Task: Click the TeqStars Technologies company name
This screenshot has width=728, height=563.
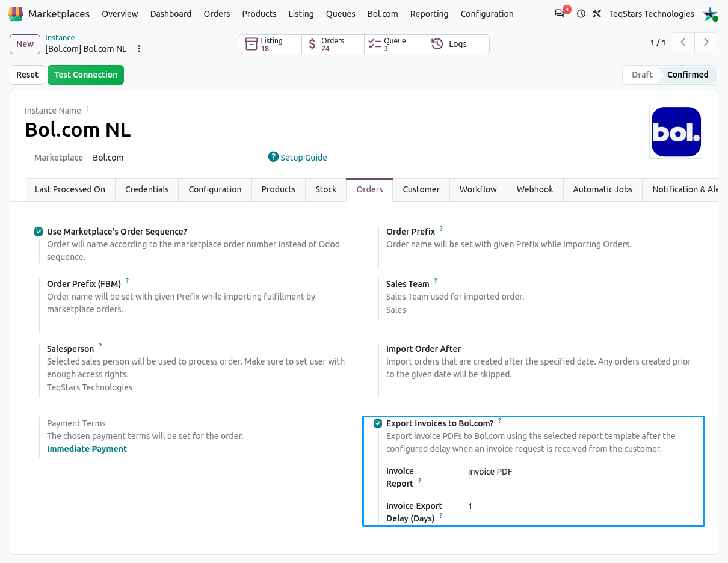Action: pos(652,13)
